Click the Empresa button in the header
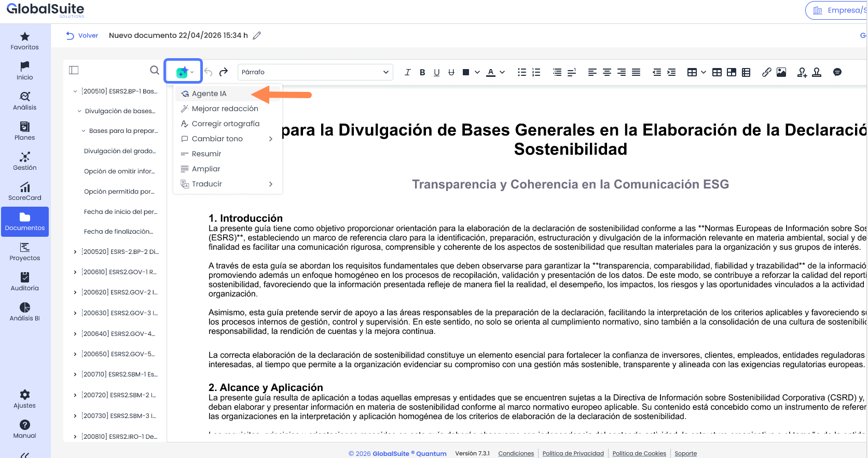The width and height of the screenshot is (868, 458). [x=836, y=10]
